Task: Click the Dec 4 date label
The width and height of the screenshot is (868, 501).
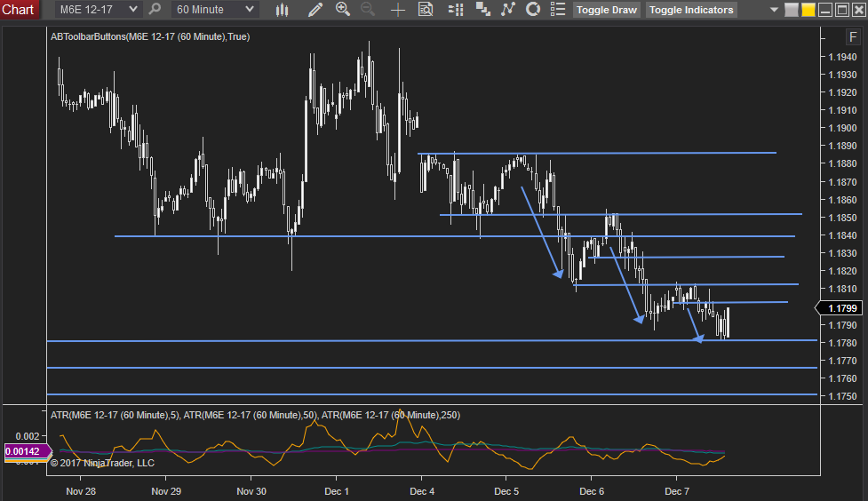Action: click(x=422, y=491)
